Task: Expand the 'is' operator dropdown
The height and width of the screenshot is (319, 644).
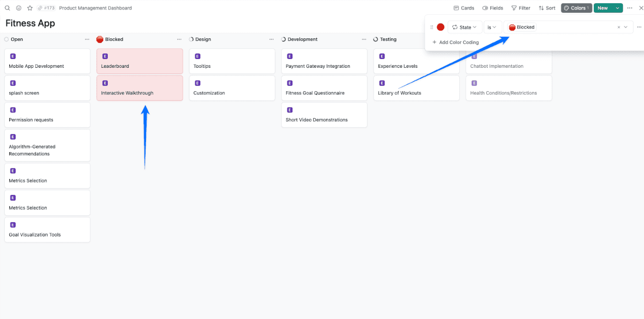Action: click(493, 27)
